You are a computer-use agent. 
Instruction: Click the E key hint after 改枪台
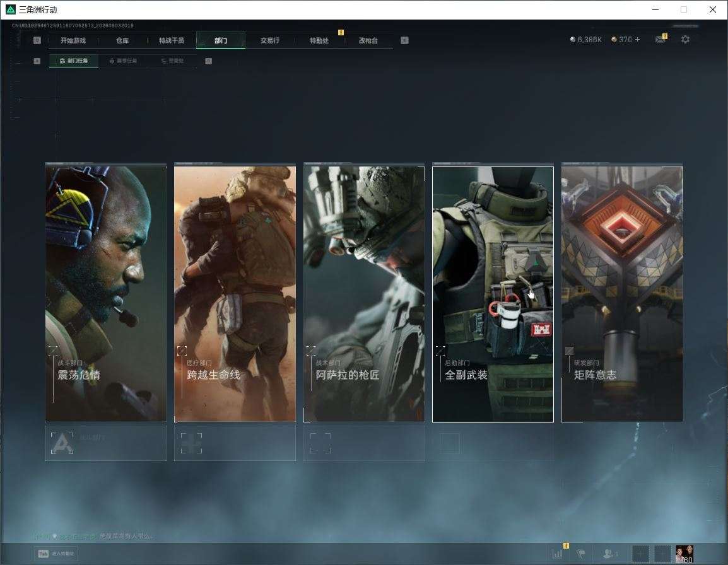404,40
